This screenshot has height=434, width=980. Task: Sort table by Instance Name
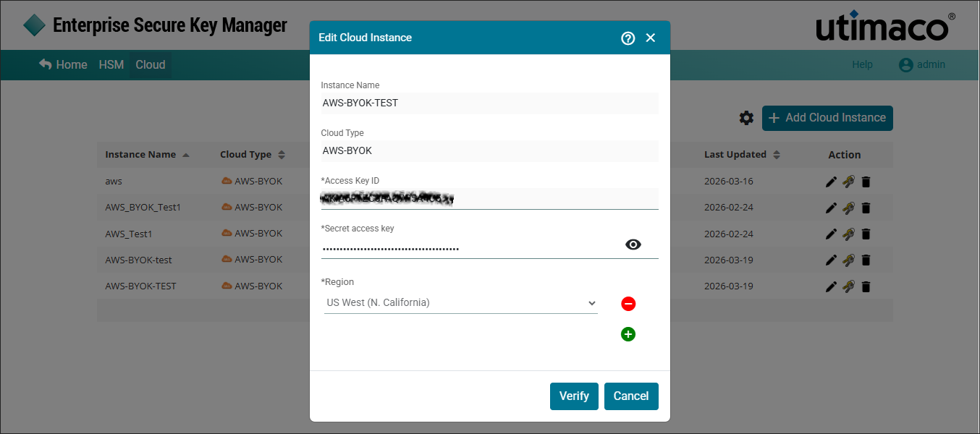147,155
